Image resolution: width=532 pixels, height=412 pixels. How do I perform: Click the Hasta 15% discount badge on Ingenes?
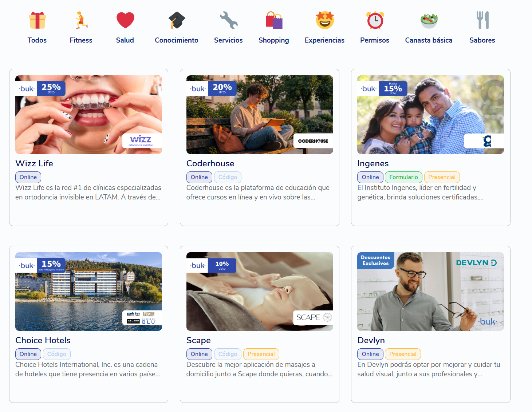(382, 88)
